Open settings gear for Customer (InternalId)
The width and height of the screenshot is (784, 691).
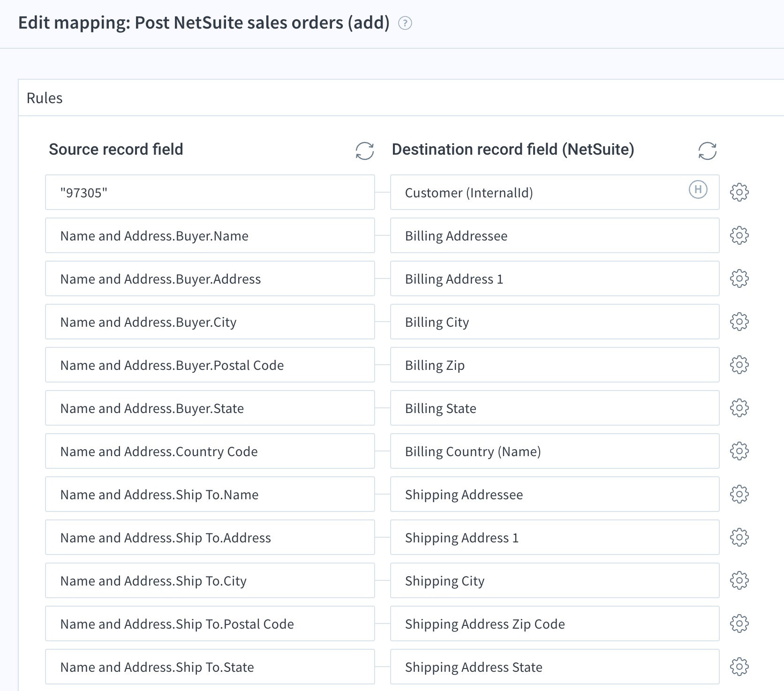(739, 192)
